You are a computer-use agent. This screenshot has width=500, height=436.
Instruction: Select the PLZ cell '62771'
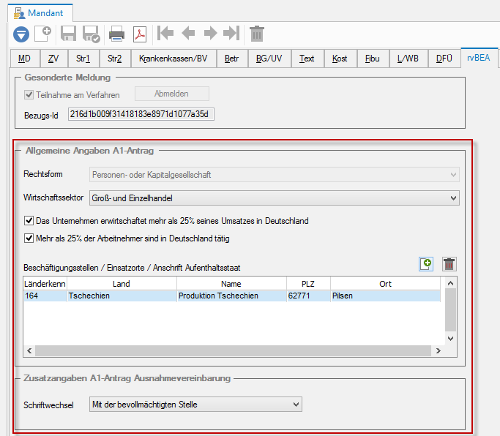point(308,296)
